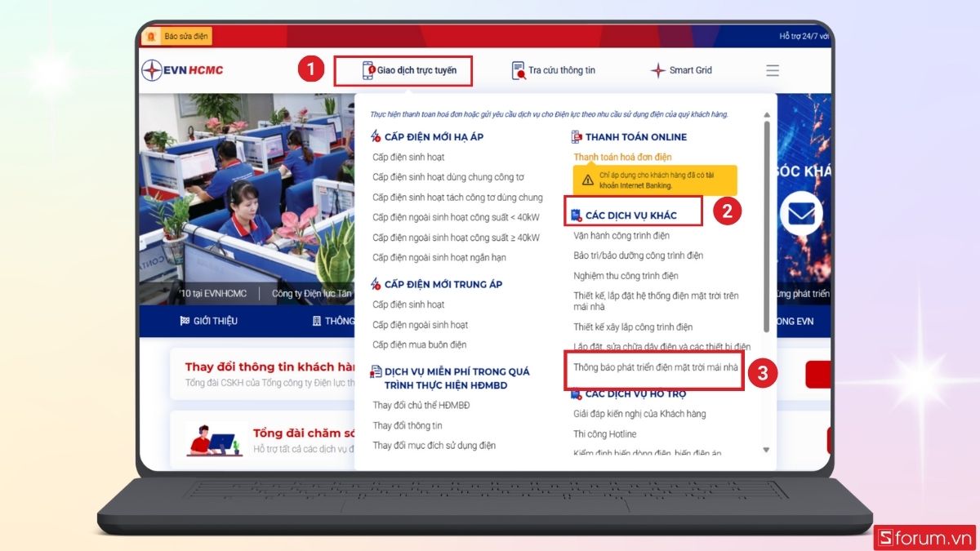The width and height of the screenshot is (980, 551).
Task: Open Cấp điện ngoài sinh hoạt công suất ≥ 40kW
Action: 456,238
